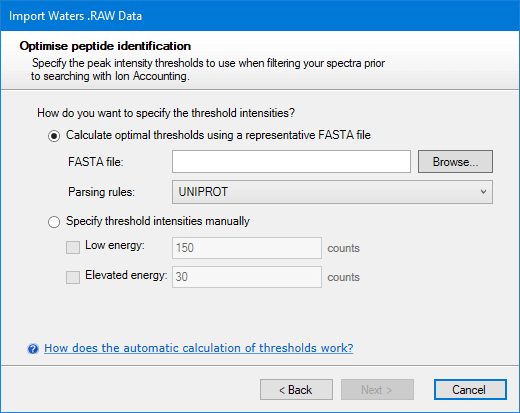Click the greyed-out Next button

click(377, 389)
